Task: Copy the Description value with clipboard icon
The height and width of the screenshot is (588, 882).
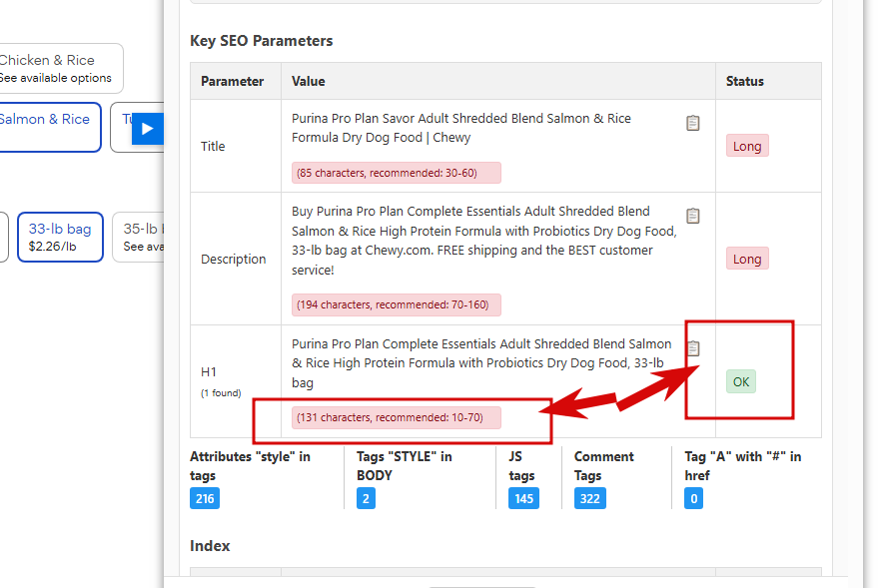Action: pos(693,216)
